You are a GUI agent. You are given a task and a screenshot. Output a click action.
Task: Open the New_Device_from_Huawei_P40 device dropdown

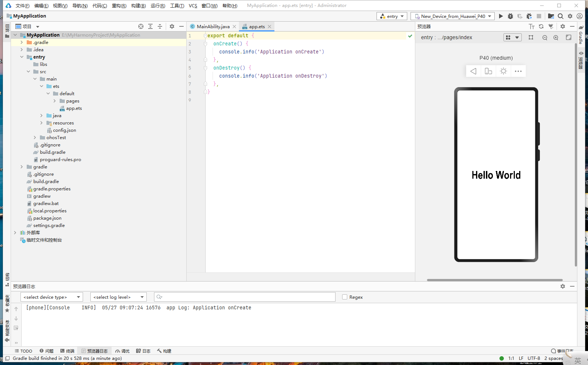tap(453, 16)
